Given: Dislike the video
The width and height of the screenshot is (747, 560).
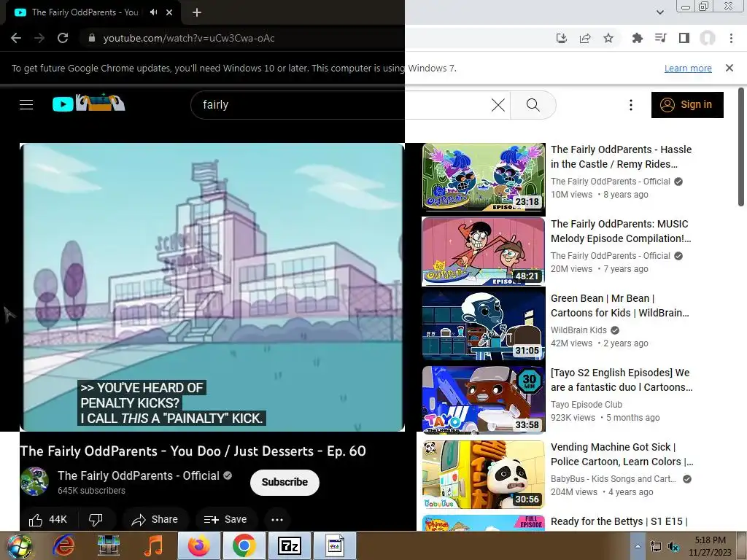Looking at the screenshot, I should click(x=96, y=519).
